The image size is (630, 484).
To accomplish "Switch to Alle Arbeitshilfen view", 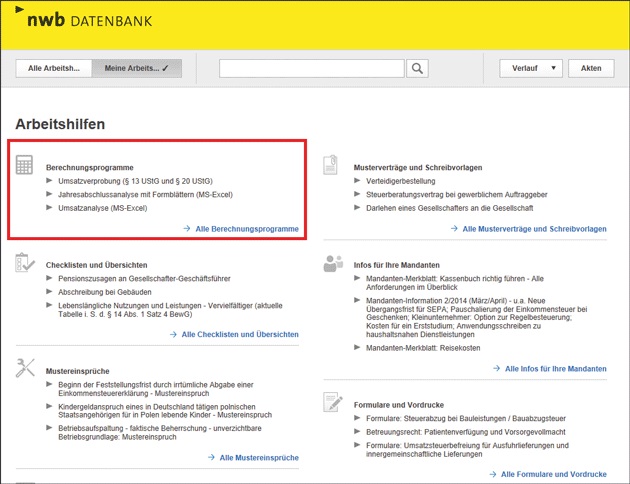I will coord(54,68).
